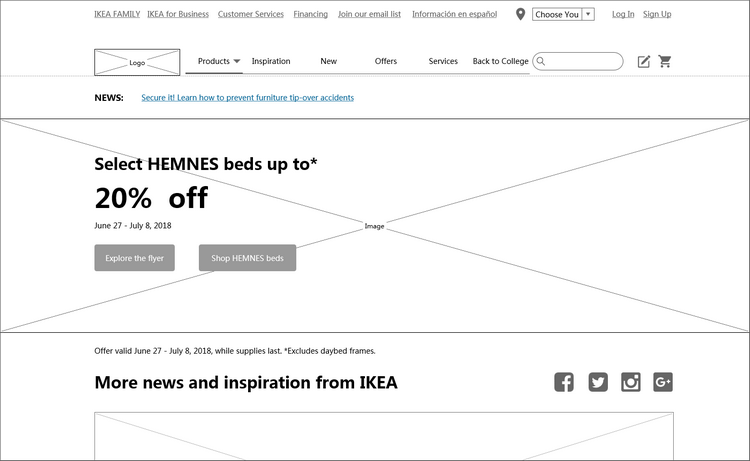Viewport: 750px width, 461px height.
Task: Select the Offers menu item
Action: pyautogui.click(x=386, y=61)
